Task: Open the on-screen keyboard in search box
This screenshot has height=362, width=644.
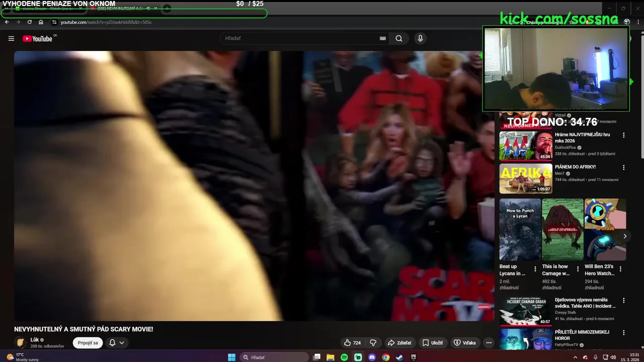Action: point(383,38)
